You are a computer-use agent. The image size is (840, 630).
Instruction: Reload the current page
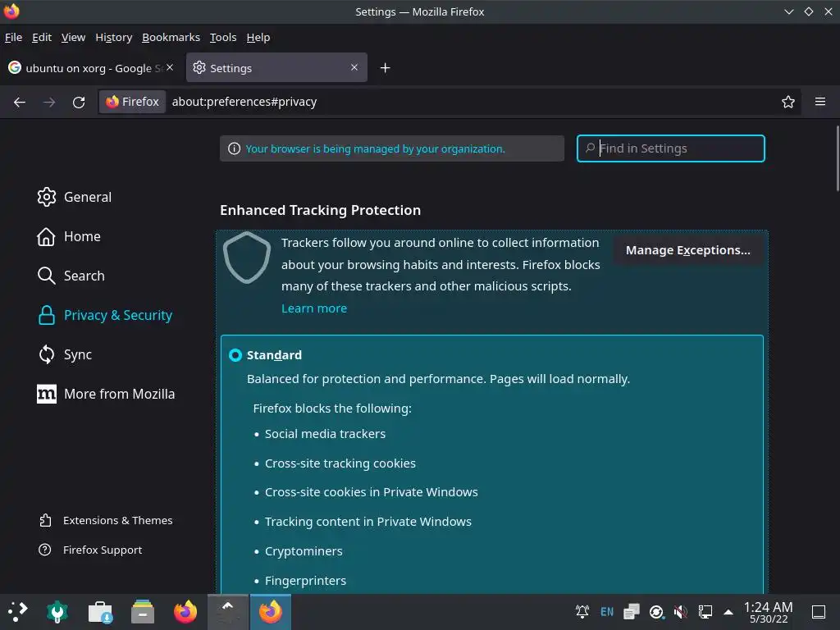tap(79, 102)
